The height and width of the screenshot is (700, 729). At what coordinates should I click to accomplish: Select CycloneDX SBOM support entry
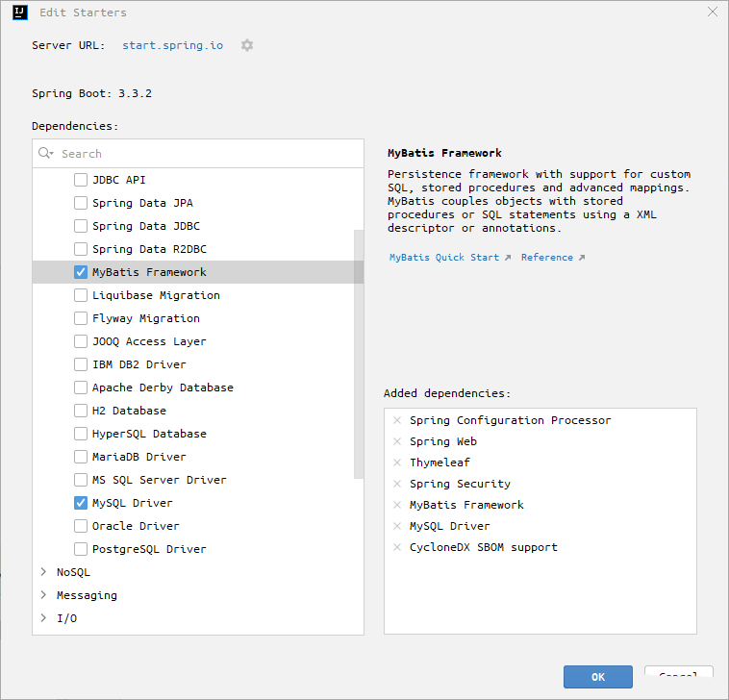(484, 547)
